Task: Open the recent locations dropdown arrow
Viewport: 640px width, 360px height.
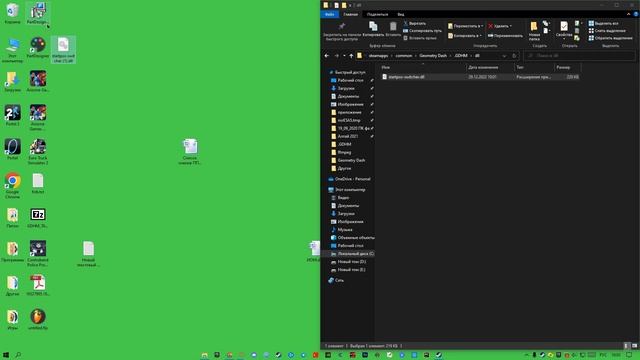Action: coord(344,56)
